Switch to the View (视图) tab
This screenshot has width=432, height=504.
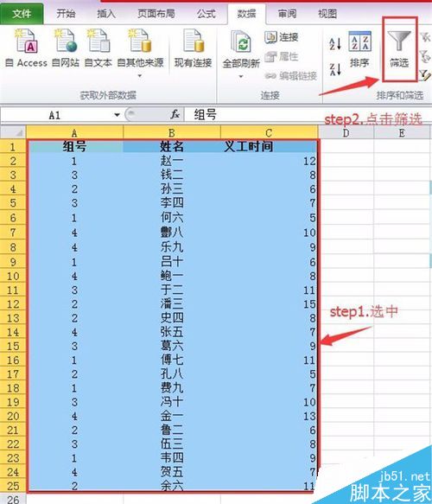coord(327,14)
